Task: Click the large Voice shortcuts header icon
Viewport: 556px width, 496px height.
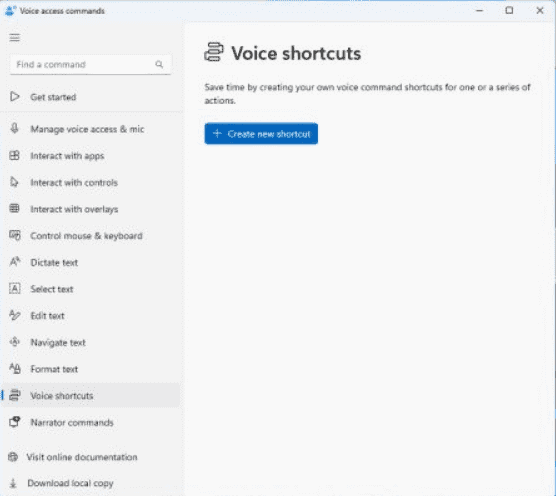Action: tap(214, 52)
